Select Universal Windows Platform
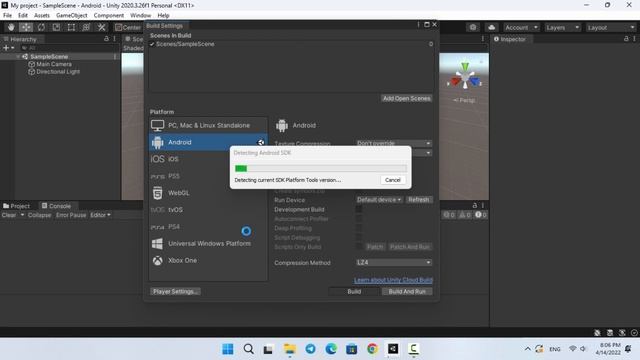Viewport: 640px width, 360px height. coord(208,243)
